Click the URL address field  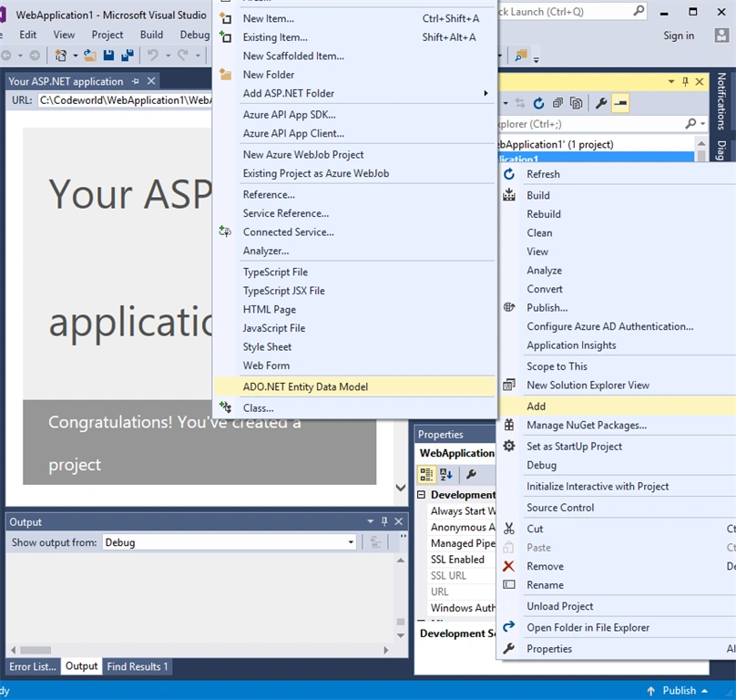(126, 100)
